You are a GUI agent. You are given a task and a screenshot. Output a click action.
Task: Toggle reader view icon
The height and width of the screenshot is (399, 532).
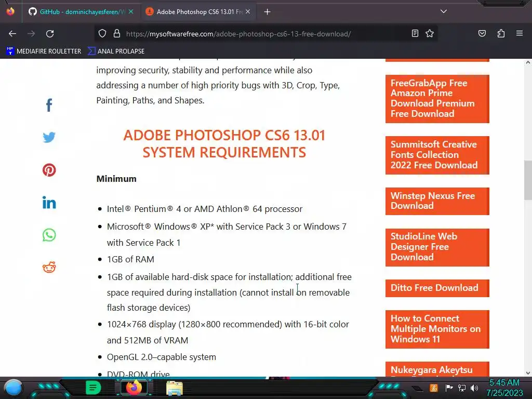point(415,33)
